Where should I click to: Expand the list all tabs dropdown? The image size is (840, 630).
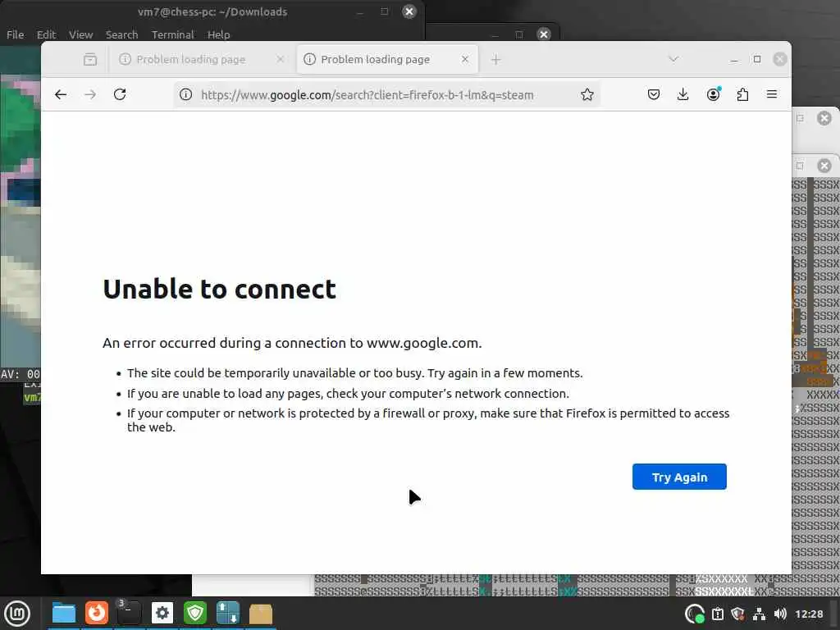[x=673, y=59]
